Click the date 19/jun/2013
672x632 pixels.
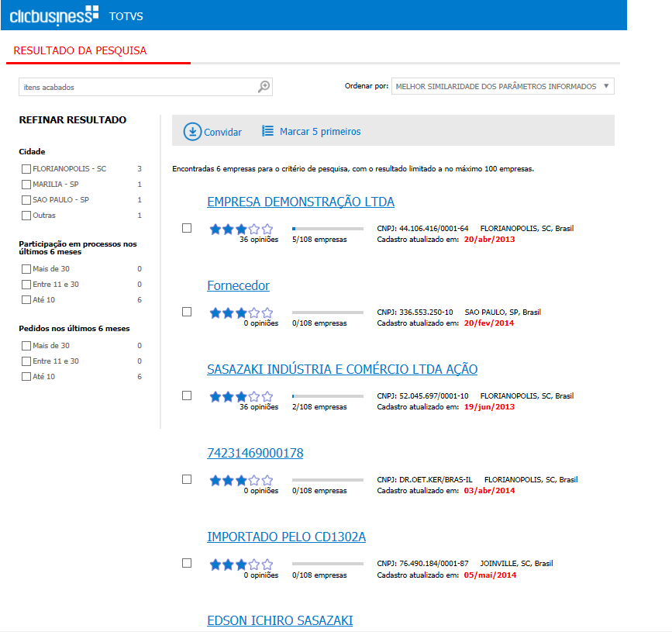(x=489, y=406)
